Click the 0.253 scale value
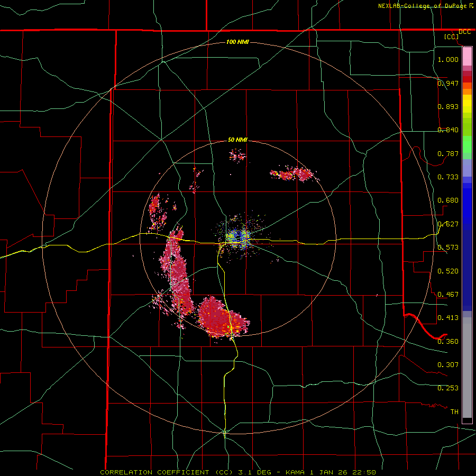476x476 pixels. click(448, 388)
